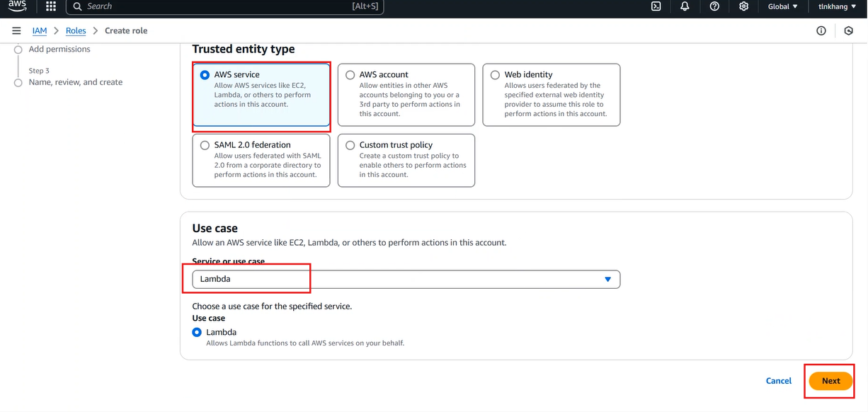Go to the IAM breadcrumb link
868x412 pixels.
click(x=40, y=31)
